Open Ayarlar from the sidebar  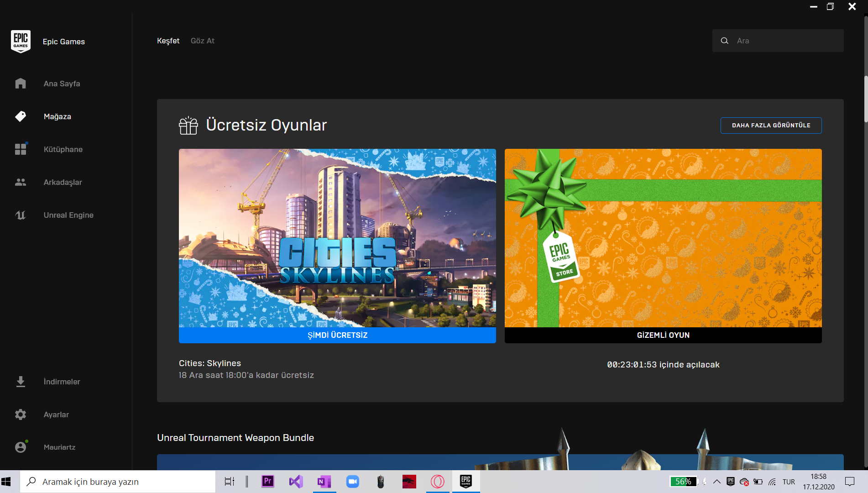tap(57, 414)
